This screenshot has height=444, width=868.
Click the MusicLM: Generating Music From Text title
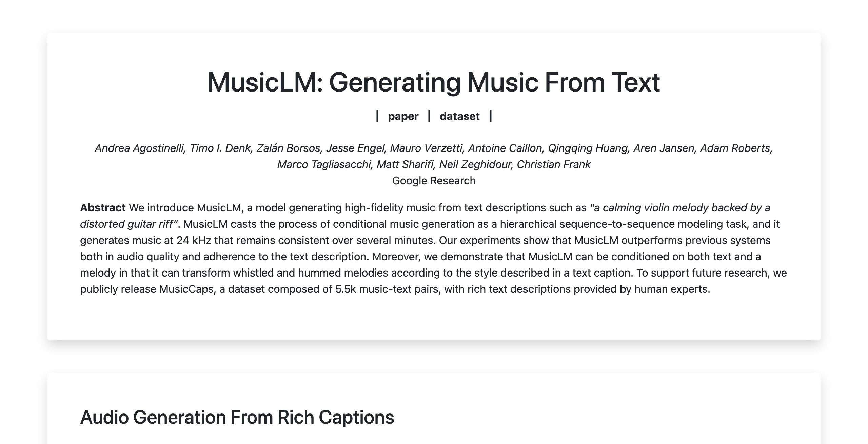tap(434, 82)
